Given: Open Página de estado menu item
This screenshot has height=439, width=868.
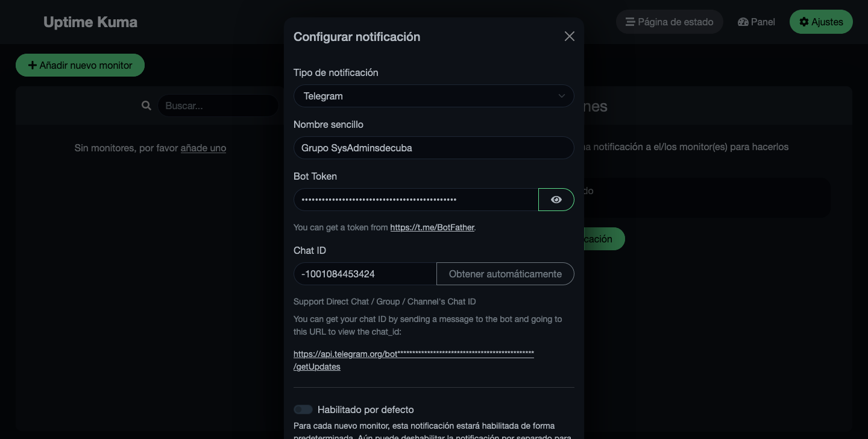Looking at the screenshot, I should [x=669, y=22].
